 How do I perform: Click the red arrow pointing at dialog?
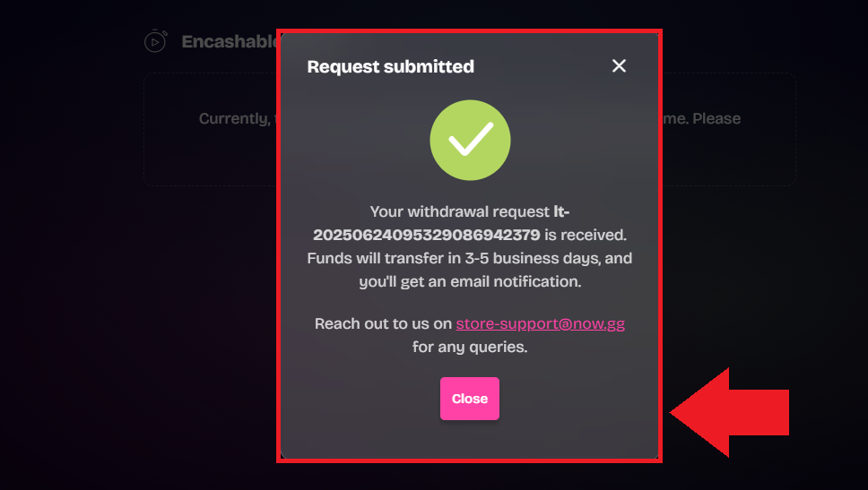tap(729, 413)
